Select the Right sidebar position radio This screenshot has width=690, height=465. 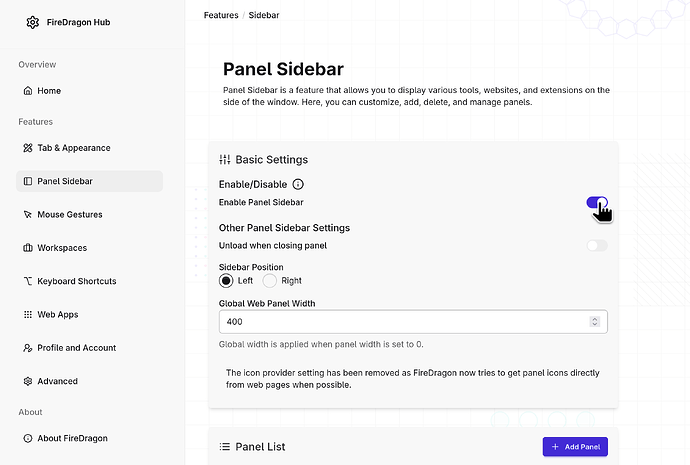coord(270,281)
